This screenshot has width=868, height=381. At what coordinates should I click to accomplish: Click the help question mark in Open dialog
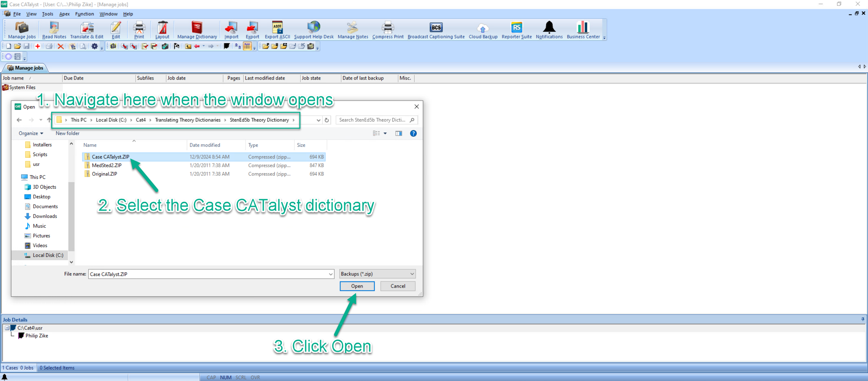coord(413,133)
